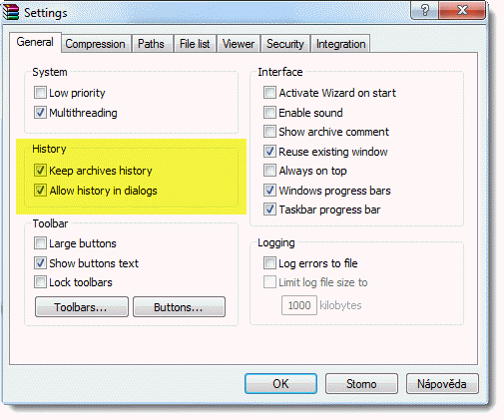Open the Viewer tab
This screenshot has height=420, width=504.
tap(239, 44)
